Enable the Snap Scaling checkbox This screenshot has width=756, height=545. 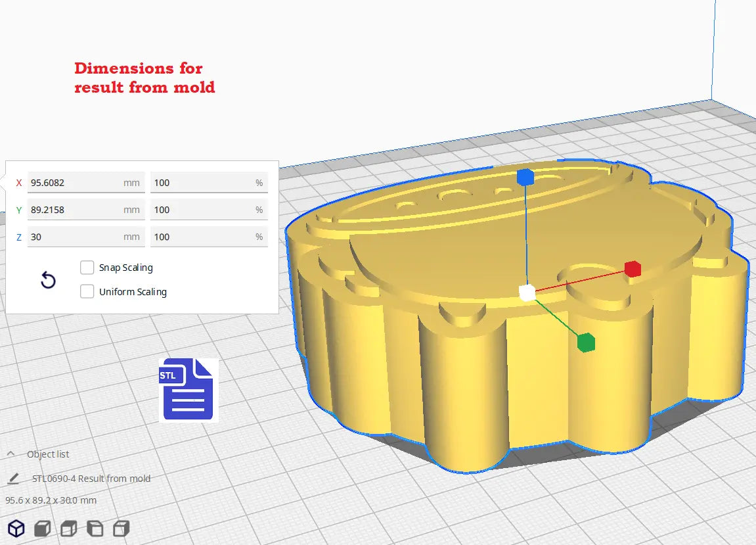pyautogui.click(x=87, y=268)
